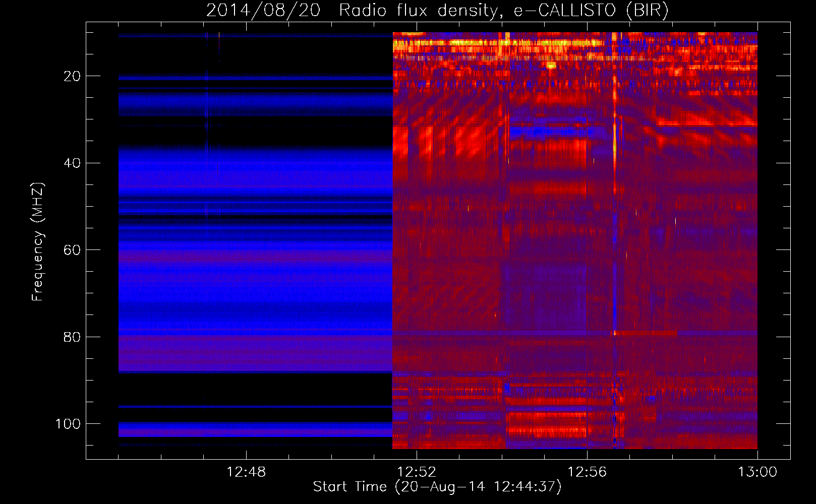Click the 12:52 time tick label
Image resolution: width=816 pixels, height=504 pixels.
(x=417, y=472)
